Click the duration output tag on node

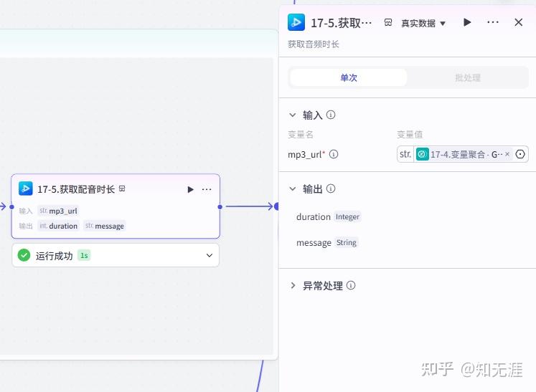coord(58,226)
